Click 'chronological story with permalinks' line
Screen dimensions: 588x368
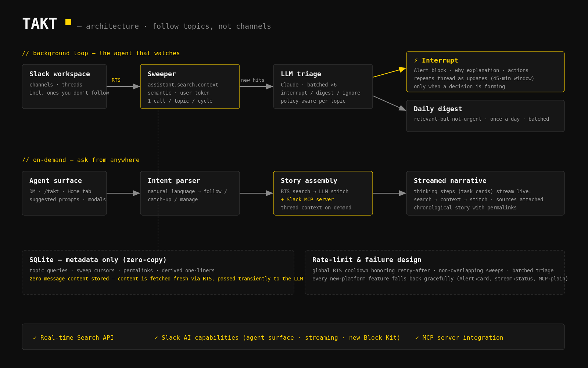point(465,208)
